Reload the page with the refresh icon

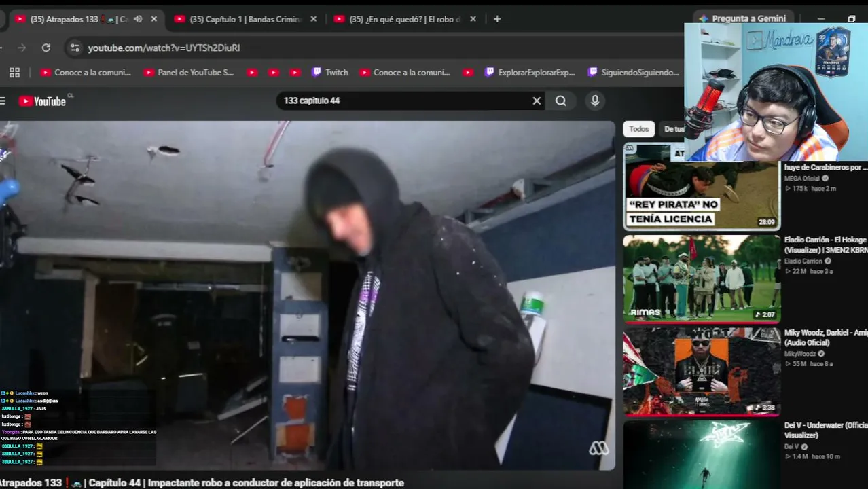46,48
